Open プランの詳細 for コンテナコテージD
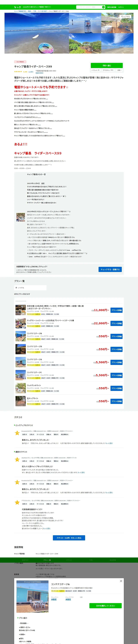The width and height of the screenshot is (138, 644). click(117, 349)
